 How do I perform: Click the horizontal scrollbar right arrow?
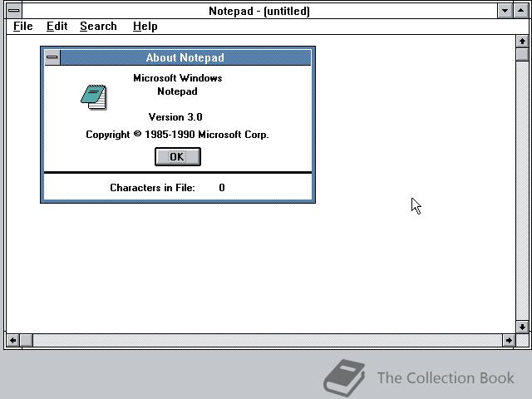(509, 340)
